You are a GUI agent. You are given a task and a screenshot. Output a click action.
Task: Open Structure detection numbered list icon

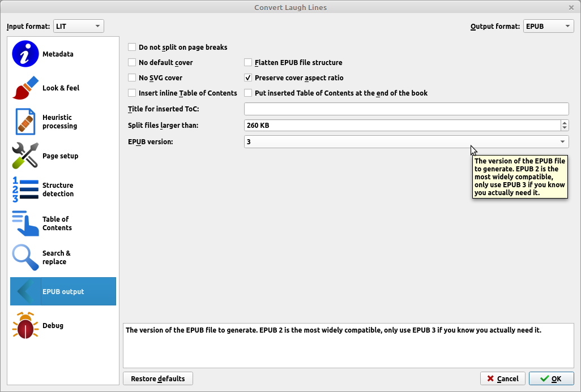pyautogui.click(x=25, y=190)
